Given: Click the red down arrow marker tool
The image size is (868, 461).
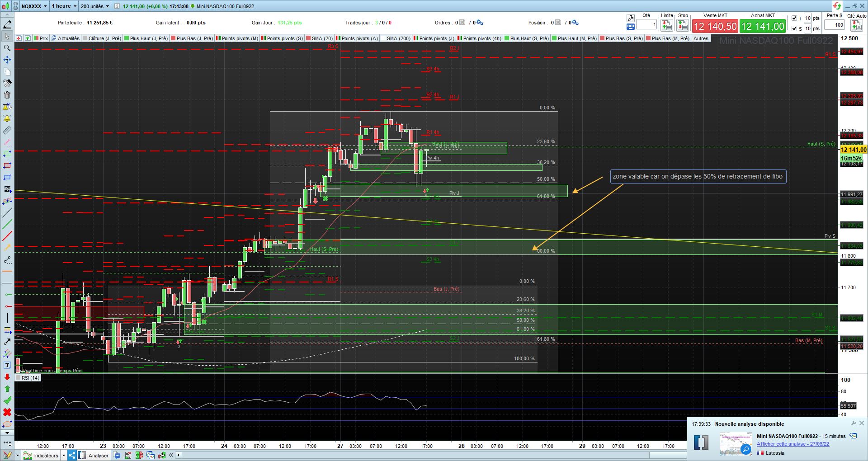Looking at the screenshot, I should click(x=7, y=377).
